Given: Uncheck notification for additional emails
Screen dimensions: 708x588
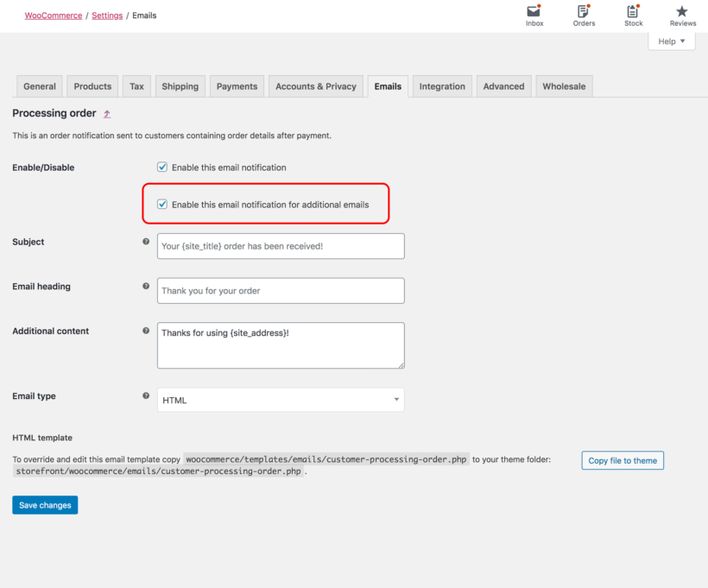Looking at the screenshot, I should tap(161, 204).
